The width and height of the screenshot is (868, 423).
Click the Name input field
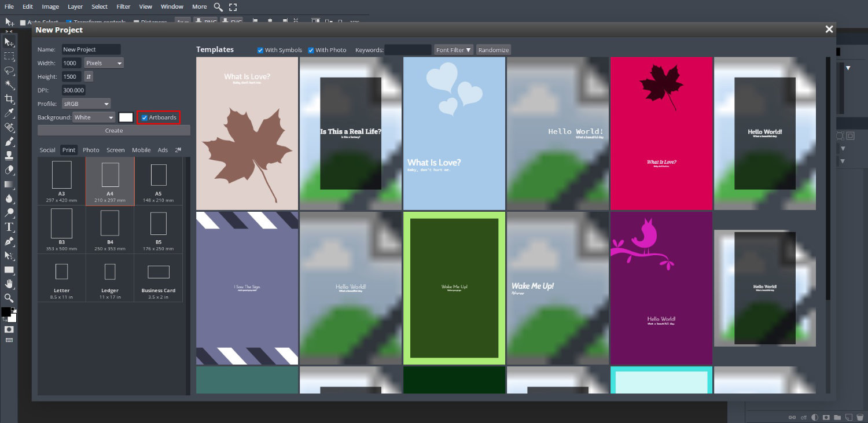coord(91,50)
